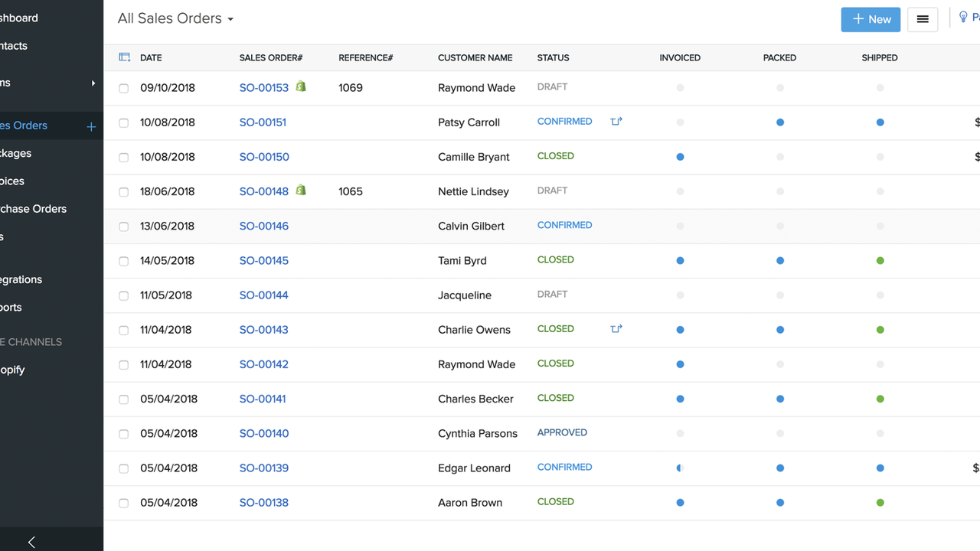Click the drop shipment icon on SO-00151 row
980x551 pixels.
click(x=616, y=122)
